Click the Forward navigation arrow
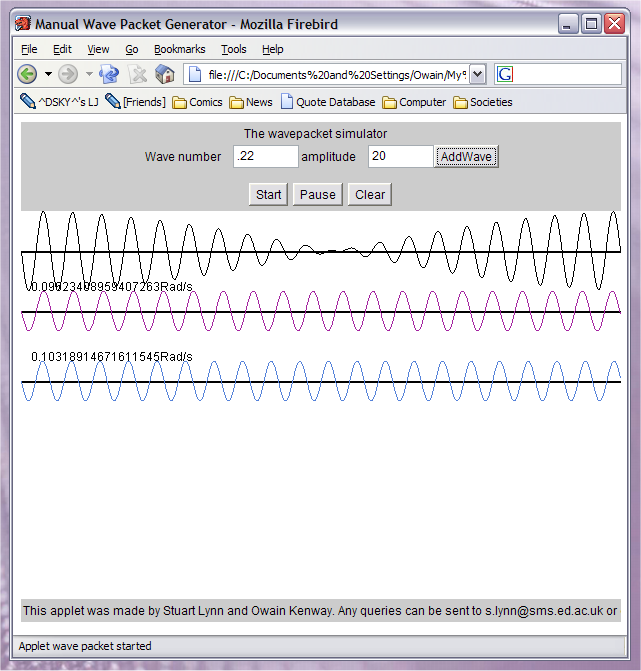Image resolution: width=641 pixels, height=671 pixels. (x=68, y=74)
